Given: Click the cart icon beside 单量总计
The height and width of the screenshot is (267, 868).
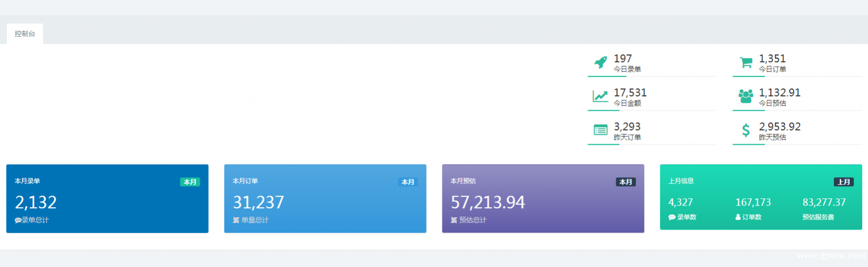Looking at the screenshot, I should click(x=236, y=220).
